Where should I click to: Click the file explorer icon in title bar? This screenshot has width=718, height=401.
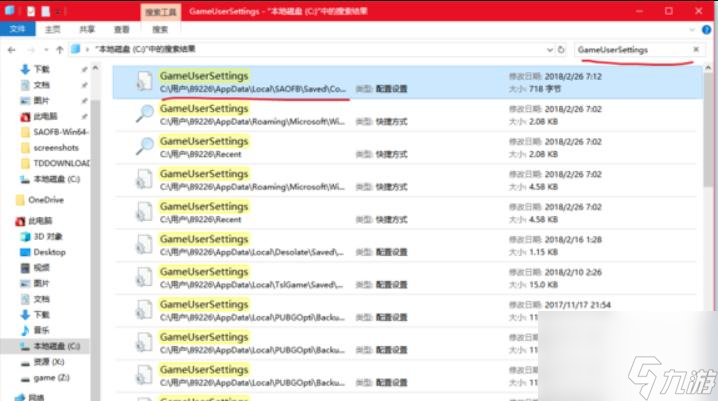[x=9, y=11]
